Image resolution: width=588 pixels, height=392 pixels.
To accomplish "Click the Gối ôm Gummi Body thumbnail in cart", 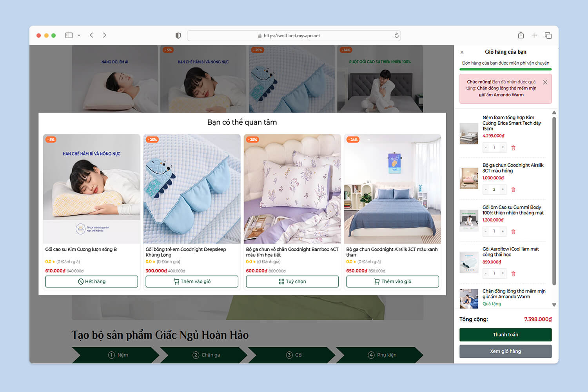I will 469,220.
